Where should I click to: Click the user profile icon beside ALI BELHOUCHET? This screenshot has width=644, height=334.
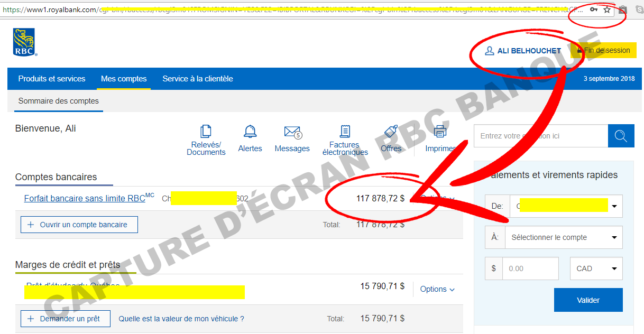tap(489, 51)
